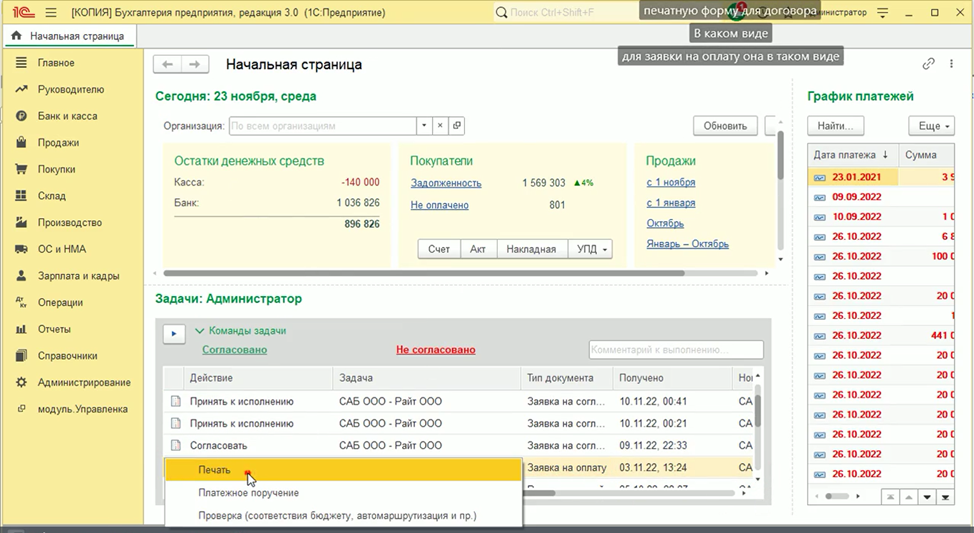Screen dimensions: 974x533
Task: Open the Руководителю section icon
Action: click(21, 89)
